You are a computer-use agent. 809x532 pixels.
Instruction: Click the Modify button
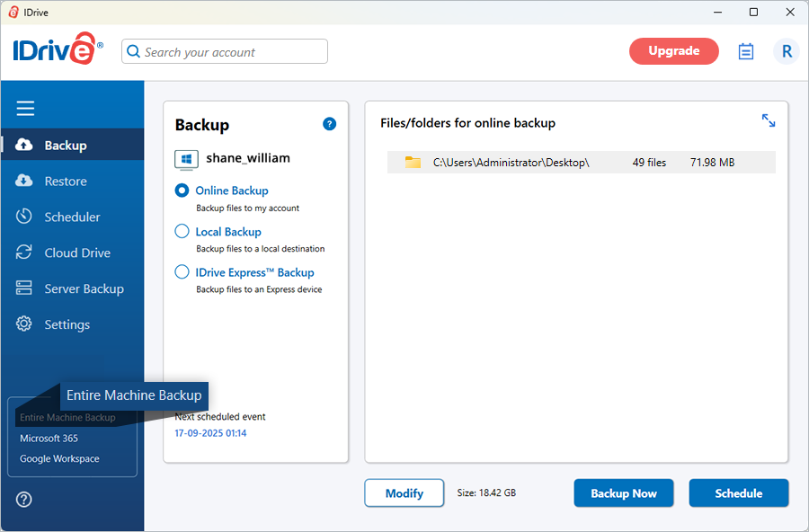click(404, 493)
